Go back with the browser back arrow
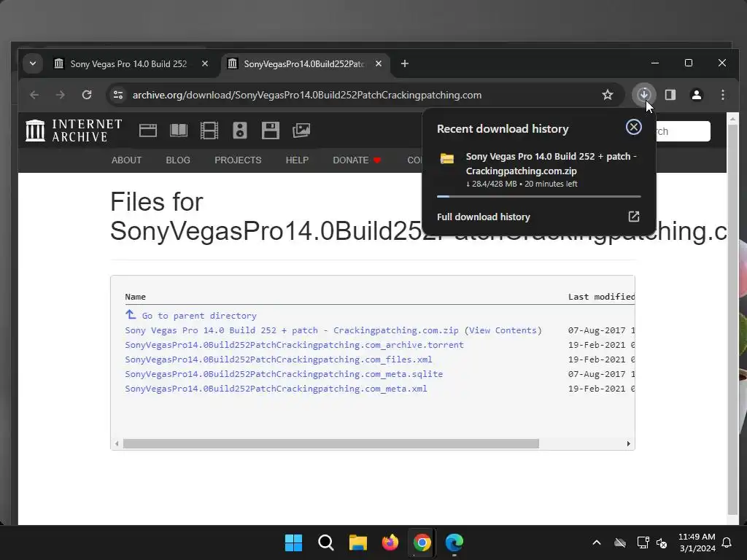 click(34, 95)
